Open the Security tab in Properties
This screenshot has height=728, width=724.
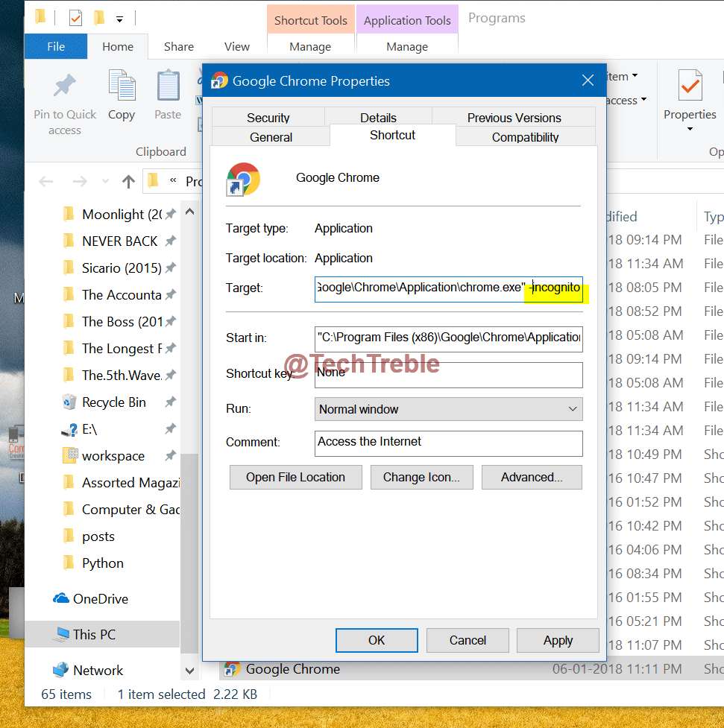(268, 118)
